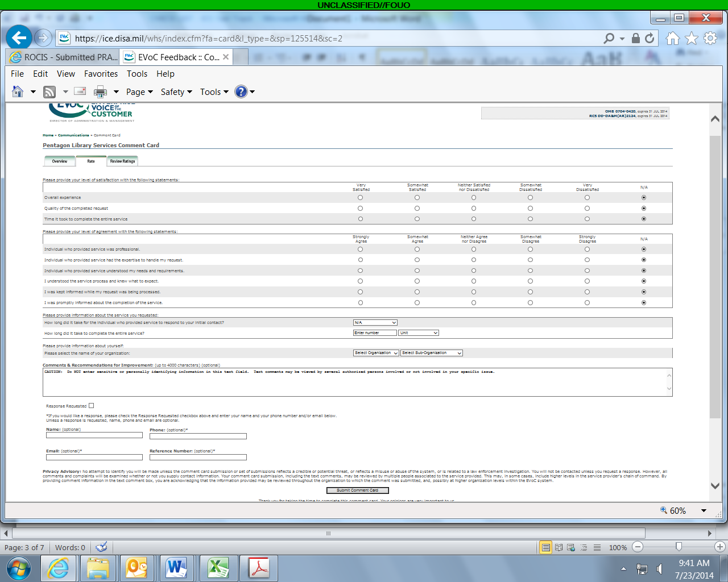Click the Refresh page icon

point(650,38)
